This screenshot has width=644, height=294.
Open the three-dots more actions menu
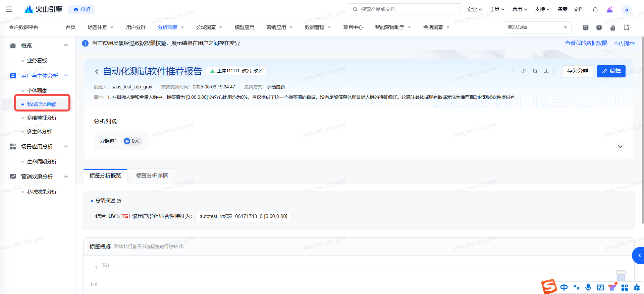(512, 71)
